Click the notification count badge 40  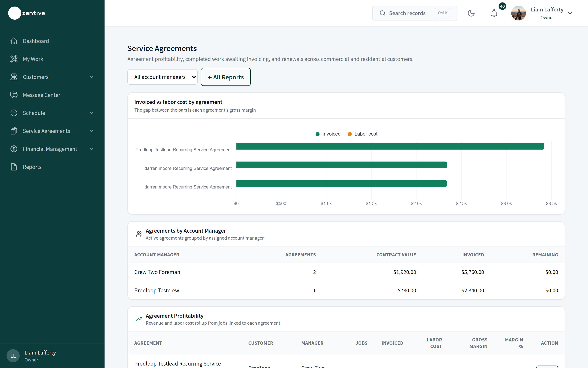tap(502, 6)
